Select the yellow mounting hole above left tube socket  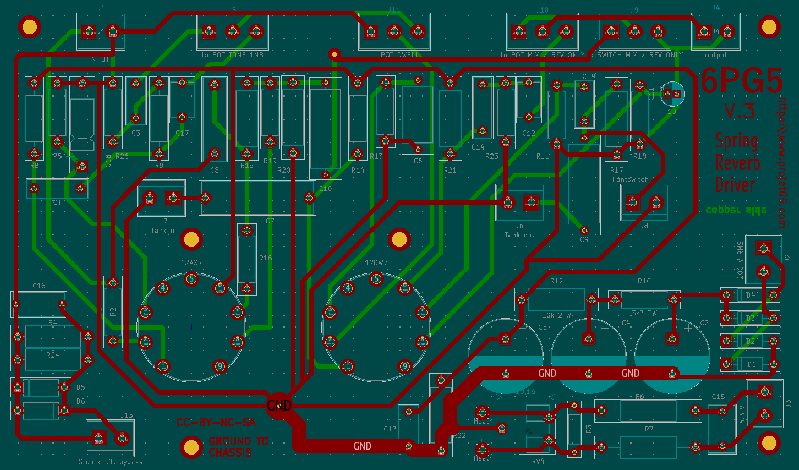[192, 239]
